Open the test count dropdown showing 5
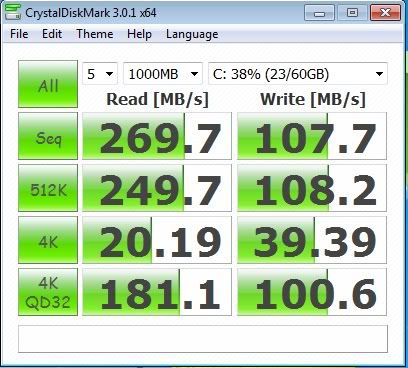 (x=100, y=74)
